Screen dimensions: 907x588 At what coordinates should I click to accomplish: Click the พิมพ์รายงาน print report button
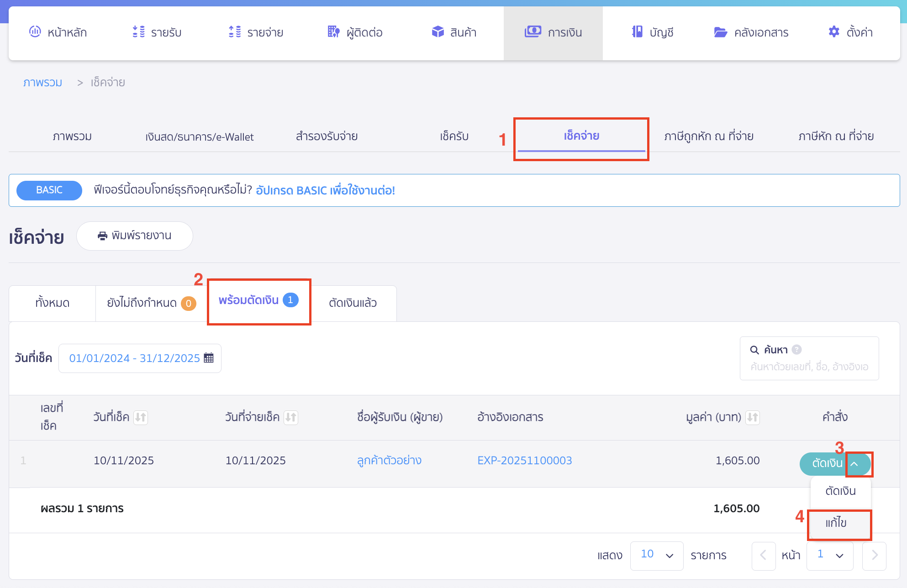click(135, 236)
